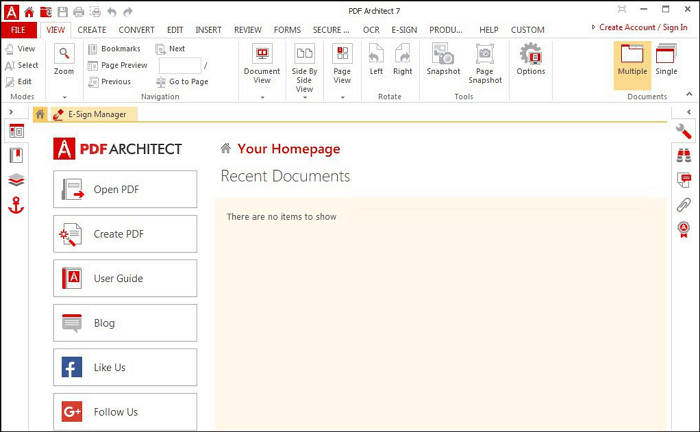Open the CONVERT ribbon tab
The image size is (700, 432).
click(x=136, y=30)
